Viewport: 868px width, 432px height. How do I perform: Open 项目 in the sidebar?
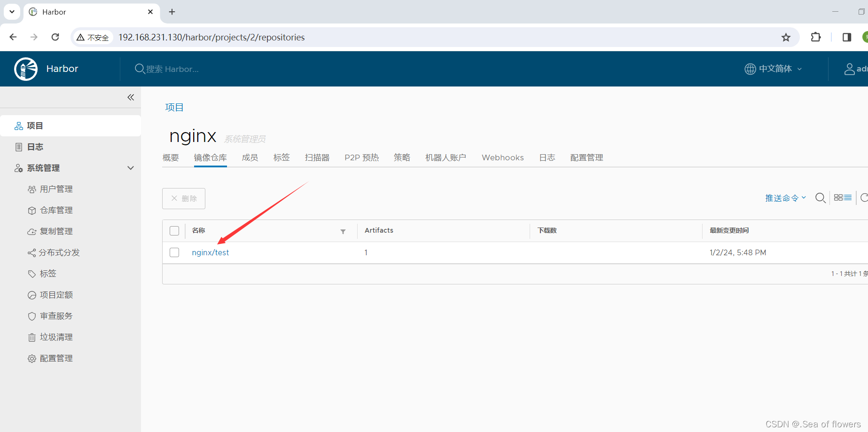pos(70,126)
